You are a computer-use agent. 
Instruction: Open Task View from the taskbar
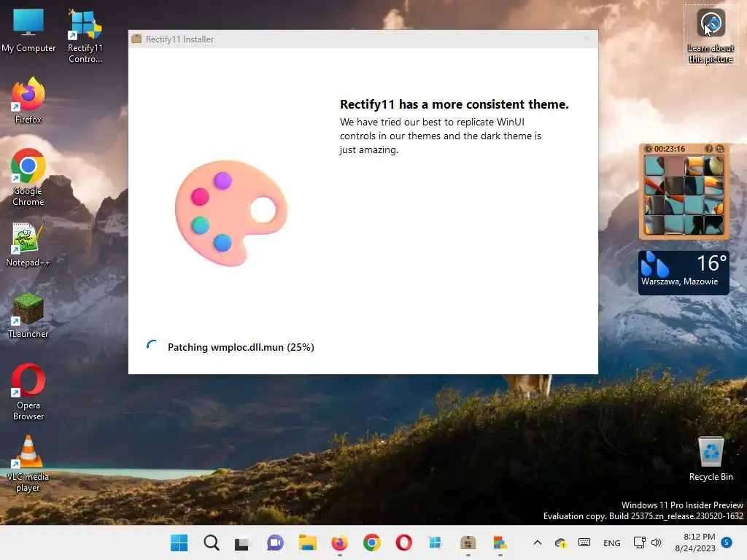coord(242,543)
